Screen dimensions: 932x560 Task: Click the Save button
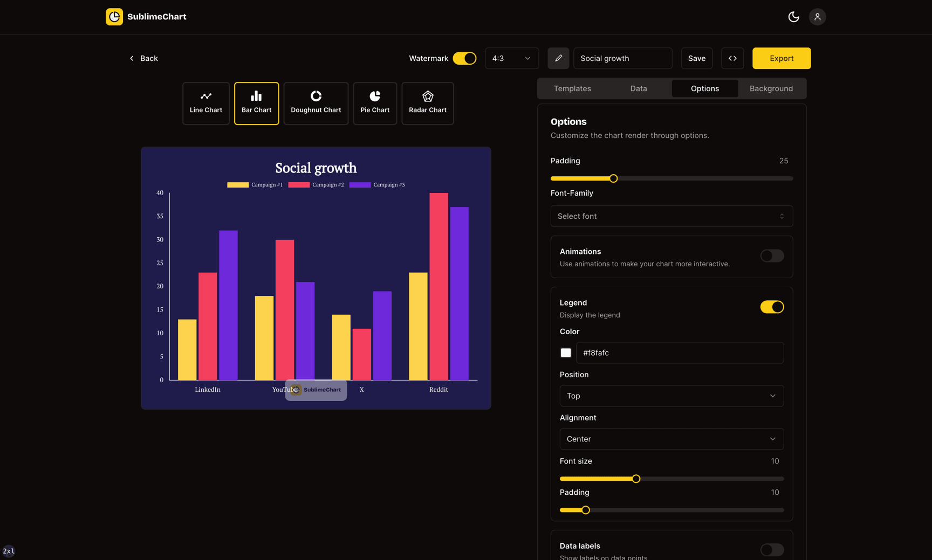[x=696, y=58]
